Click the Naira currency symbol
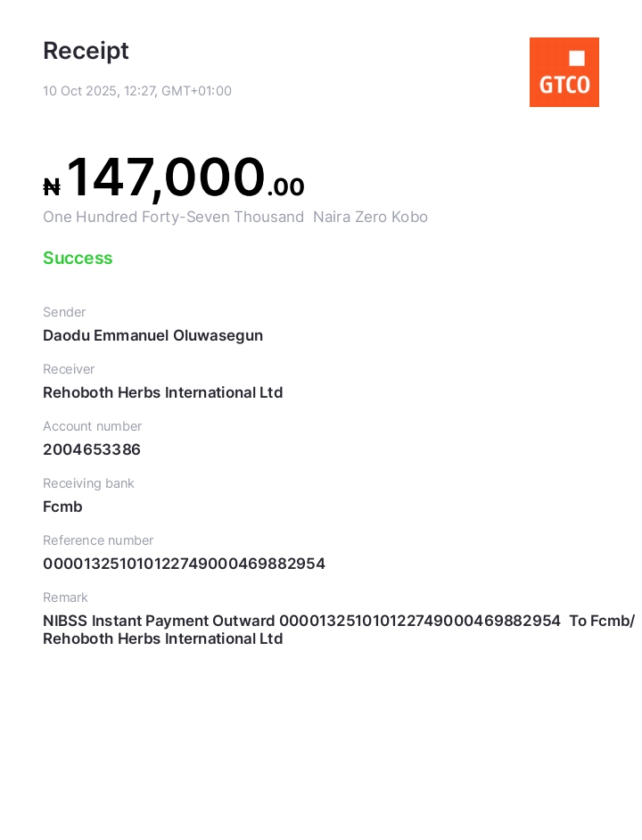The width and height of the screenshot is (642, 840). (x=52, y=187)
